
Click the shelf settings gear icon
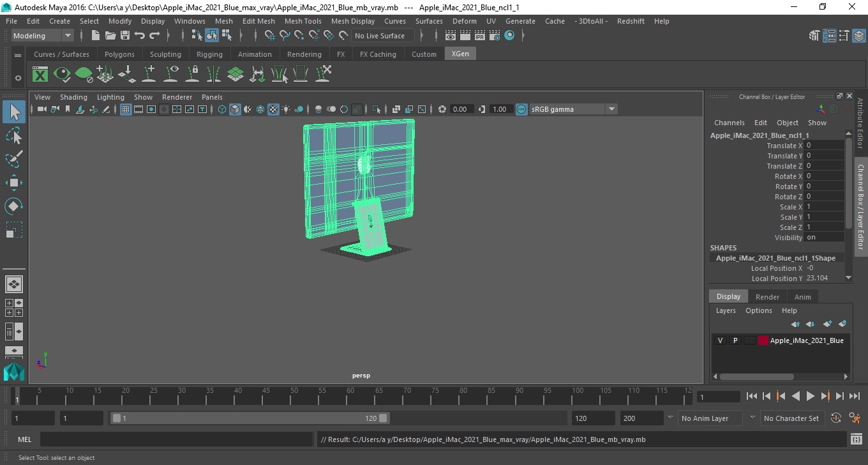(x=18, y=78)
